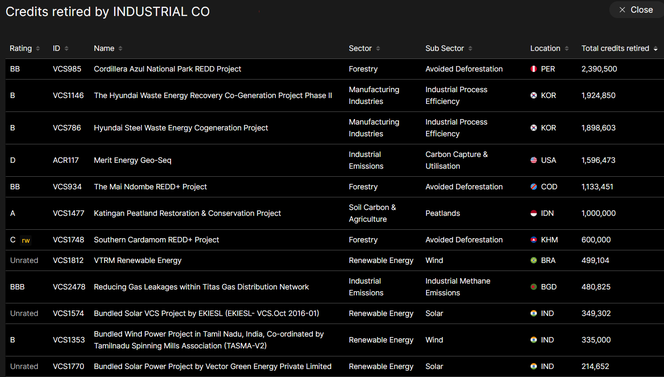Open Bundled Wind Power Project in Tamil Nadu
This screenshot has width=664, height=377.
pyautogui.click(x=209, y=340)
